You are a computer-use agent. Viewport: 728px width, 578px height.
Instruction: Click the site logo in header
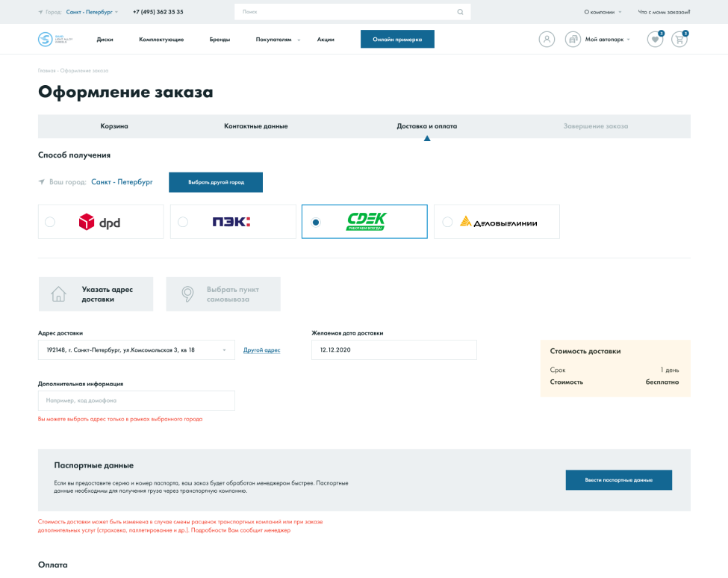53,40
